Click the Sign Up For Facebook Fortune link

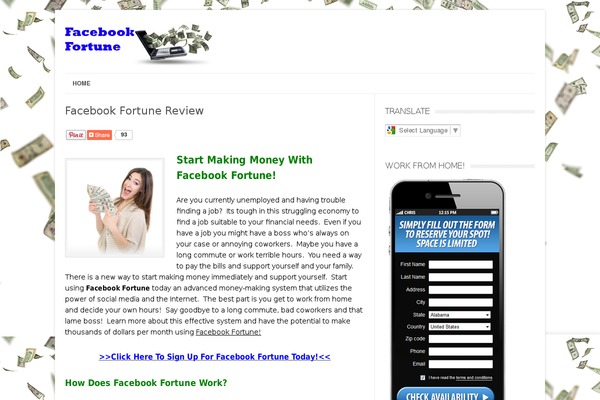[215, 357]
